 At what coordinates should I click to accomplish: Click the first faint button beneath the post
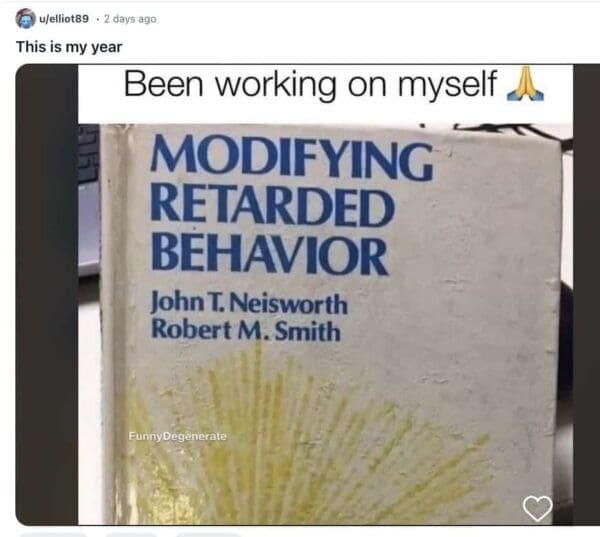pyautogui.click(x=53, y=534)
